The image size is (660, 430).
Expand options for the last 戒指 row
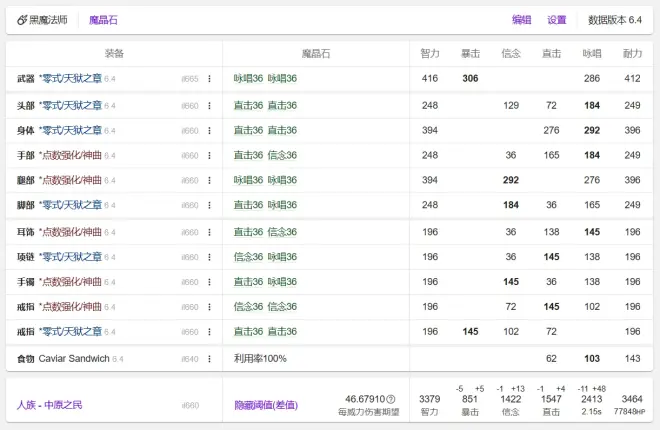click(209, 332)
